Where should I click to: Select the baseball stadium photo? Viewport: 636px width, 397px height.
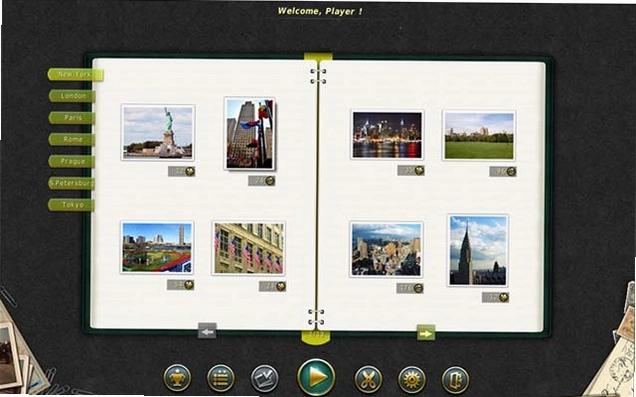pyautogui.click(x=157, y=247)
